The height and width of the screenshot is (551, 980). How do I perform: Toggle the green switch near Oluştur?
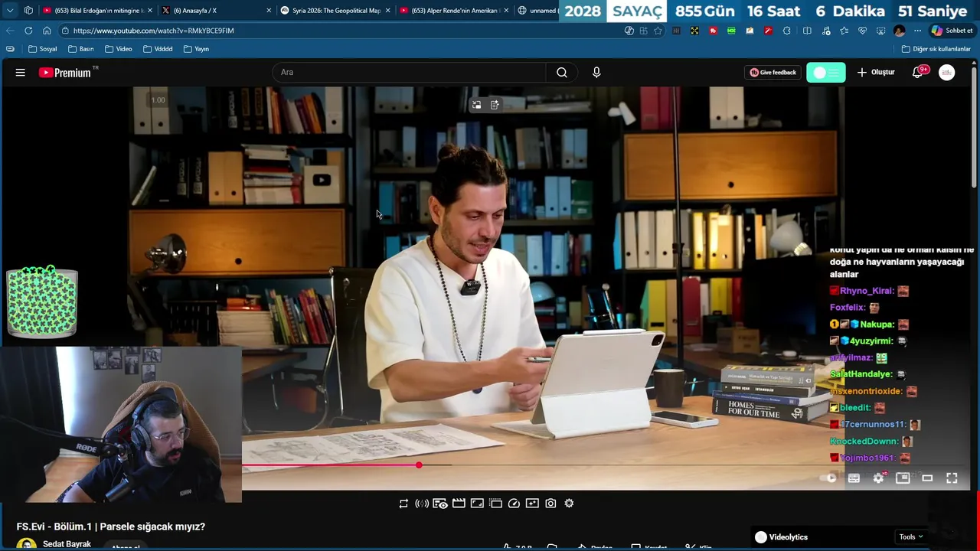pyautogui.click(x=825, y=73)
